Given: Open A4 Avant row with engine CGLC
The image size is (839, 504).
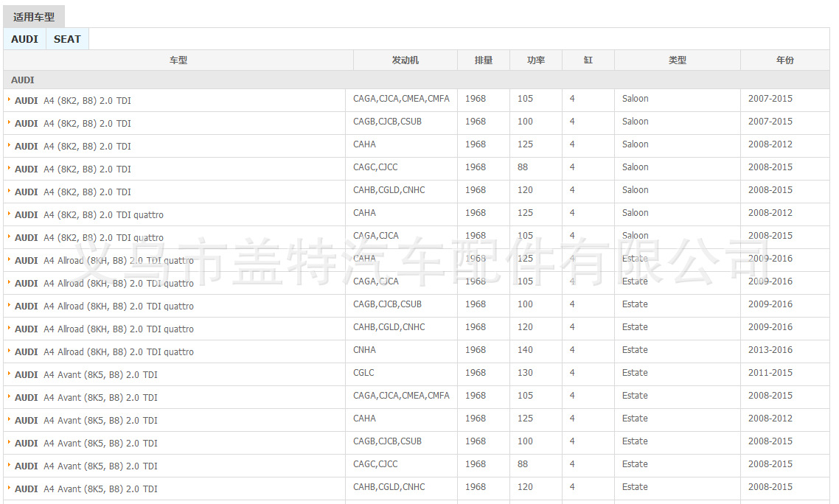Looking at the screenshot, I should pos(417,374).
